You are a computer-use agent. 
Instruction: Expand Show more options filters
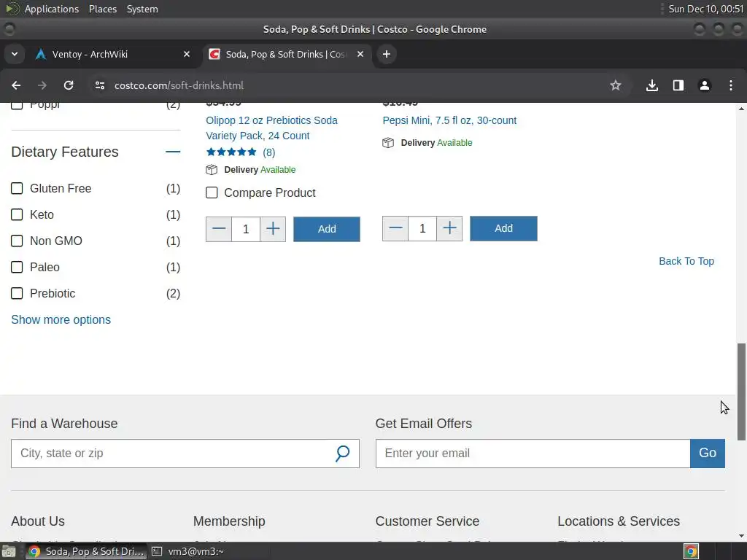61,320
